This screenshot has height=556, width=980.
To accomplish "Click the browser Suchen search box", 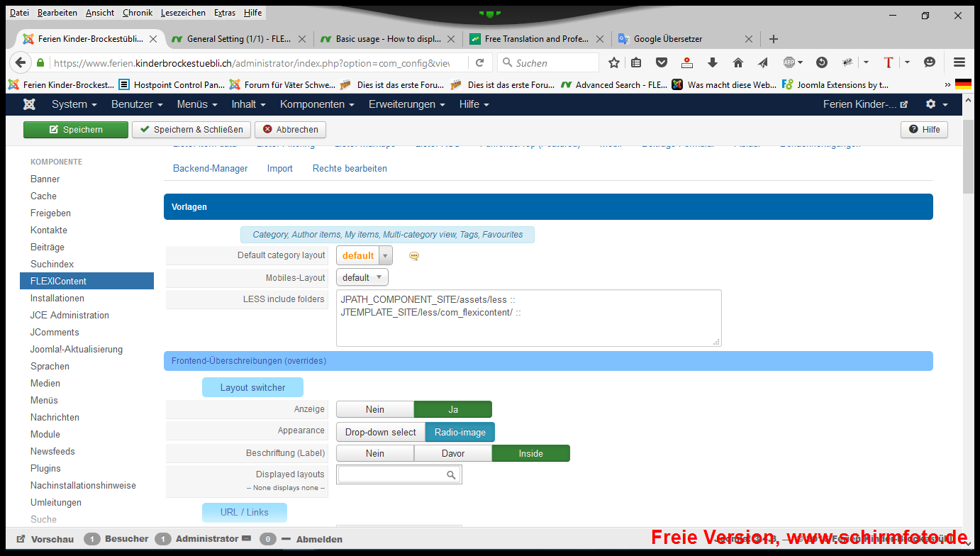I will (548, 62).
